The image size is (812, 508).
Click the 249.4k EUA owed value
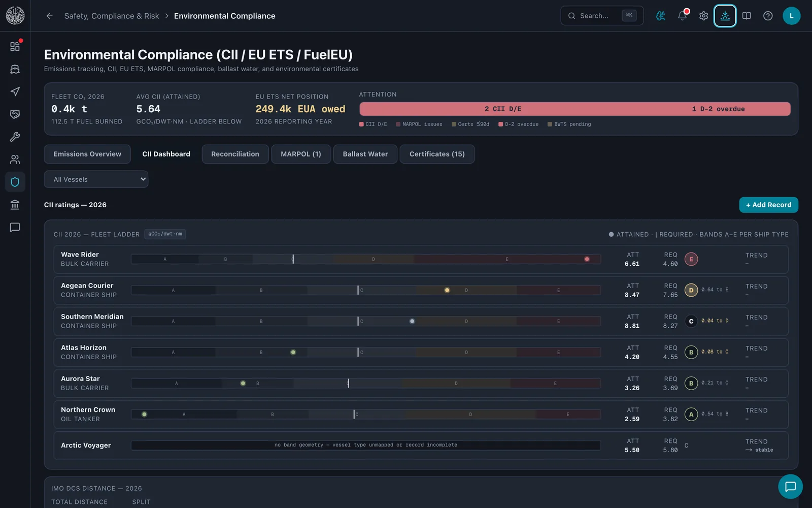(300, 109)
